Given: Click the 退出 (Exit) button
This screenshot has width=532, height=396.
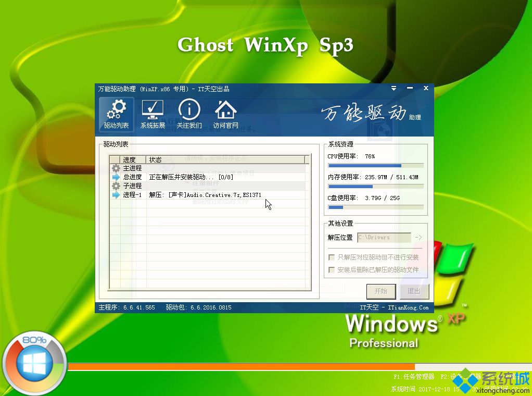Looking at the screenshot, I should 414,291.
